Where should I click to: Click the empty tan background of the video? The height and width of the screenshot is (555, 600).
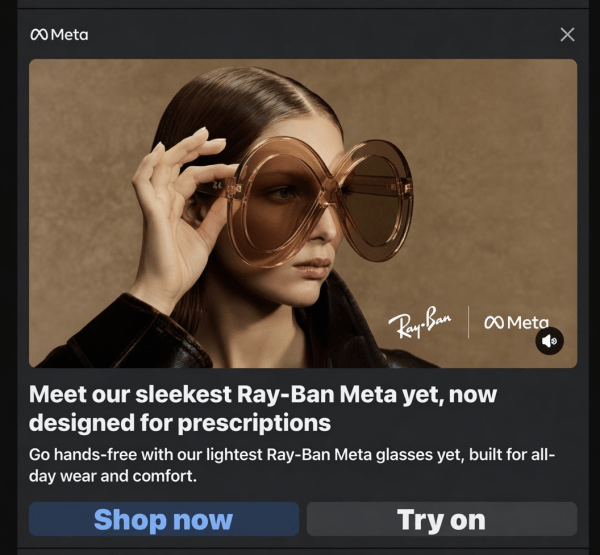click(497, 153)
